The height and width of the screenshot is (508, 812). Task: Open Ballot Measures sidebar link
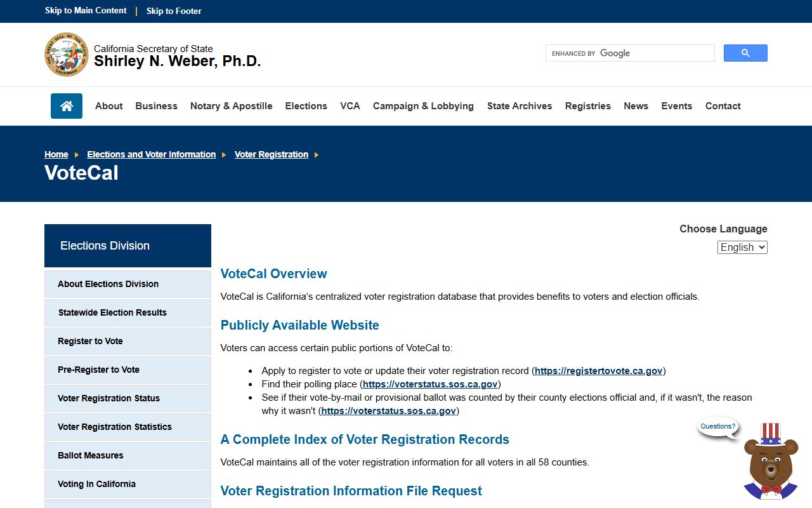(128, 455)
